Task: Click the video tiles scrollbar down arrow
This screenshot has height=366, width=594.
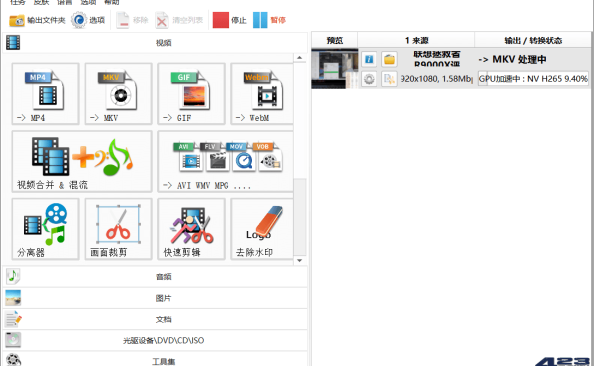Action: (300, 261)
